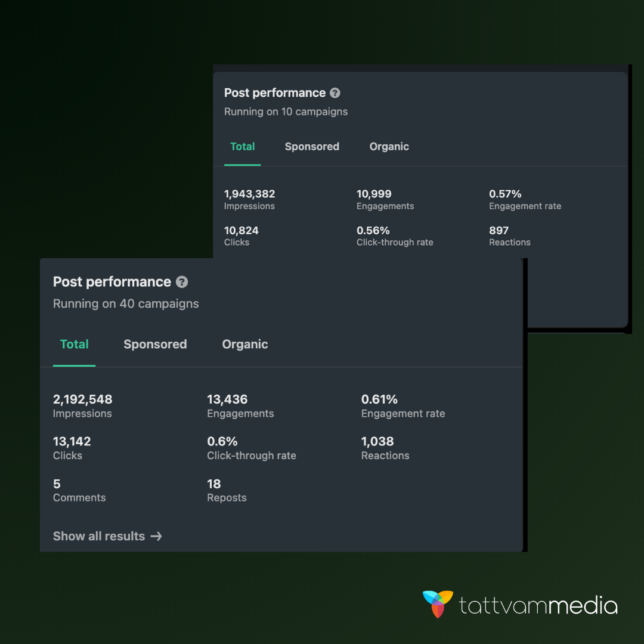Click Running on 10 campaigns text
Image resolution: width=644 pixels, height=644 pixels.
pos(286,112)
